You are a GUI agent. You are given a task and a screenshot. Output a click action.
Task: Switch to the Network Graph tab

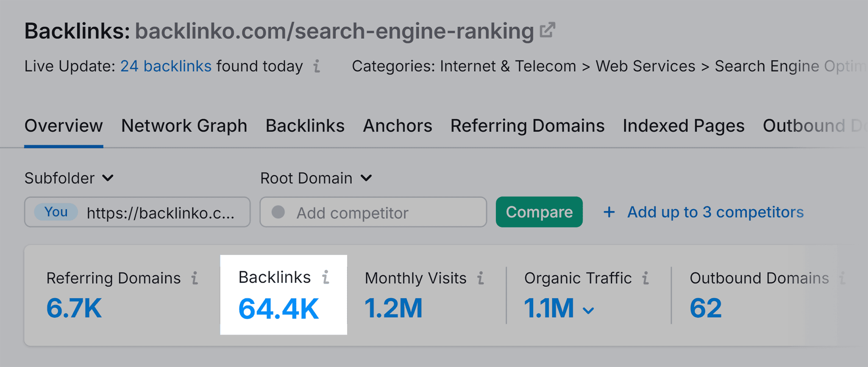click(x=184, y=126)
